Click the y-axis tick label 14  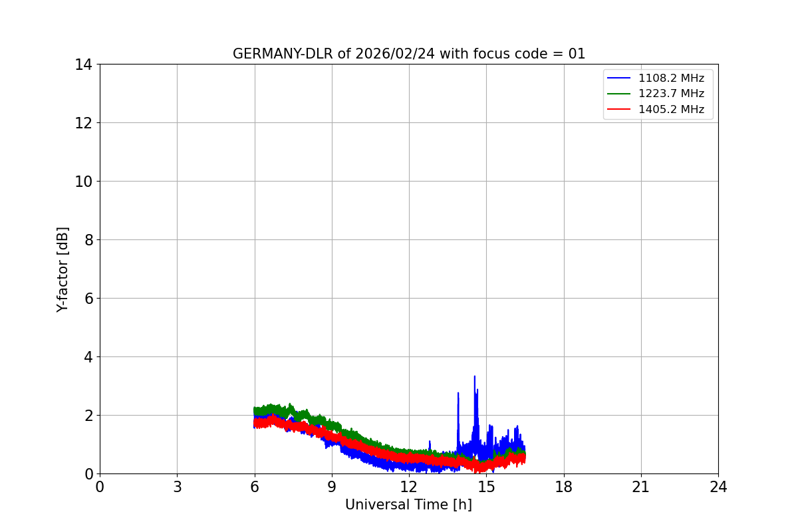(83, 65)
